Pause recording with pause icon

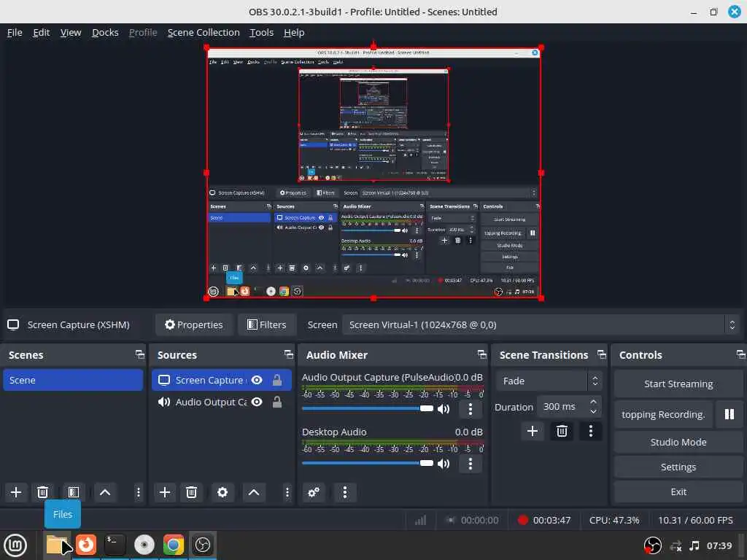tap(729, 414)
